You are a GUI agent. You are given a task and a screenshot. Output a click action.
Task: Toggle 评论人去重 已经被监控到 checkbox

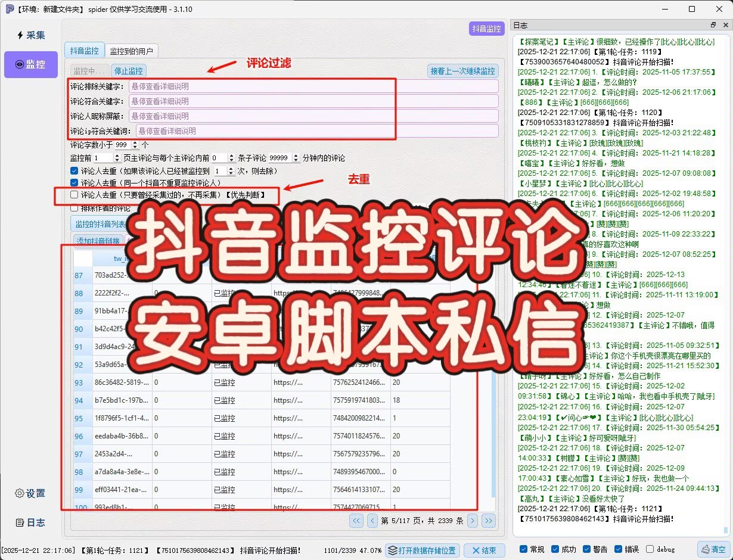click(x=74, y=171)
